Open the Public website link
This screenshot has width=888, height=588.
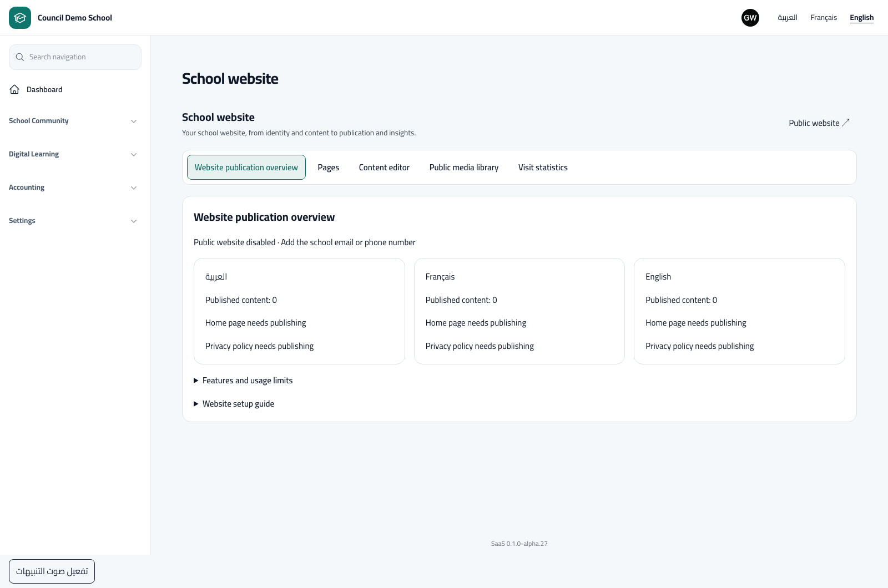point(819,123)
